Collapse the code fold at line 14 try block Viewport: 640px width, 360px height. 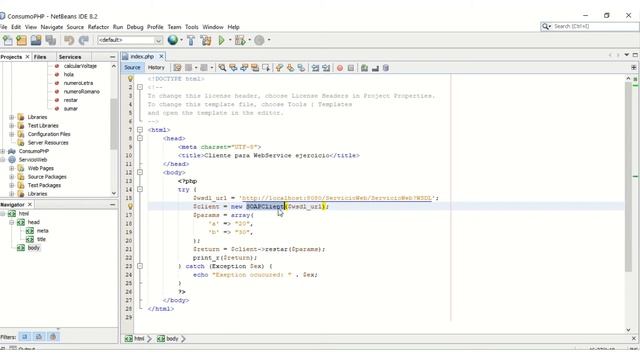click(140, 189)
